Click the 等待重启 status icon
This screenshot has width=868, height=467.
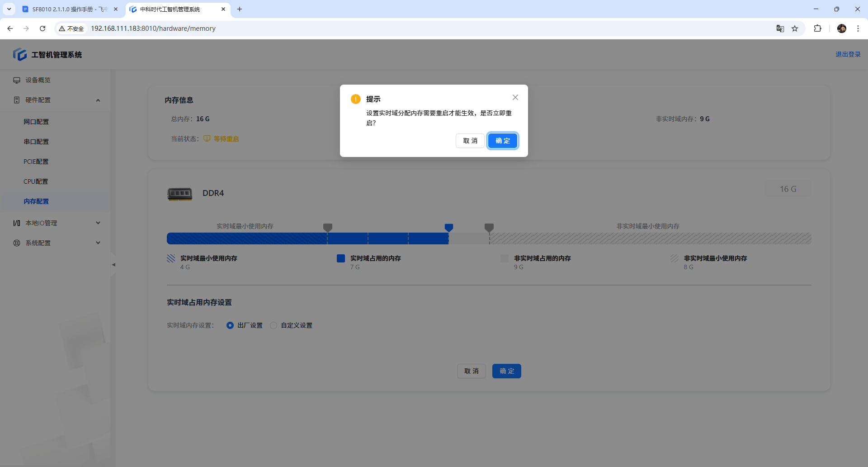pos(207,138)
